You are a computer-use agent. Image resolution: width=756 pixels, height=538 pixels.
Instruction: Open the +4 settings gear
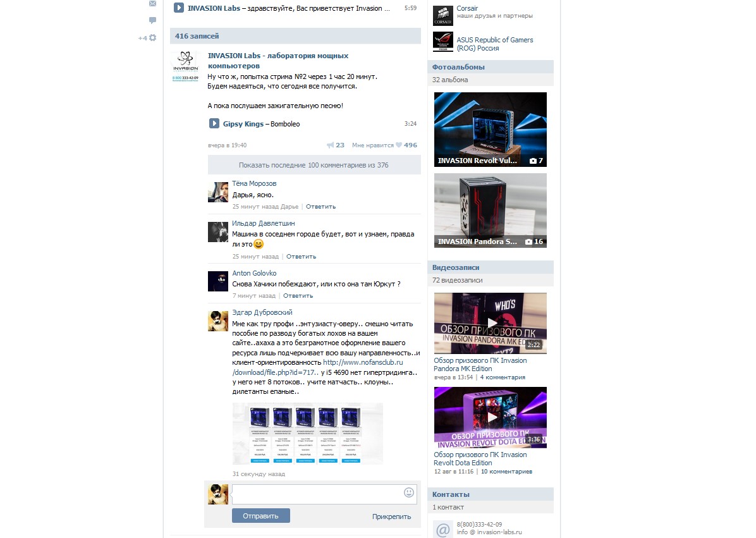point(152,38)
